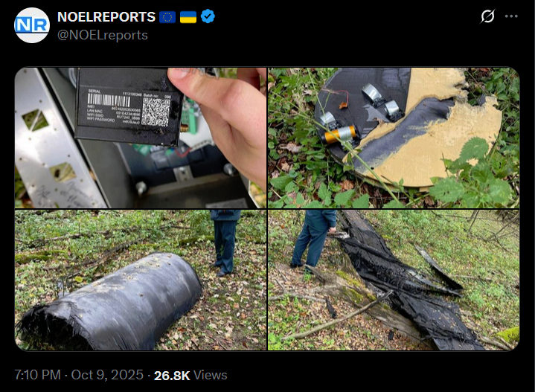The width and height of the screenshot is (535, 392).
Task: Open the NOELREPORTS profile avatar
Action: point(32,25)
